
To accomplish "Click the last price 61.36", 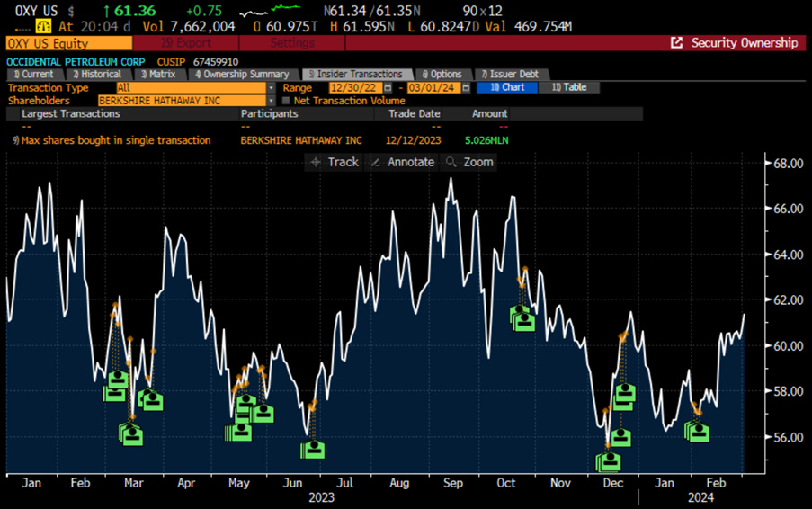I will pos(135,11).
